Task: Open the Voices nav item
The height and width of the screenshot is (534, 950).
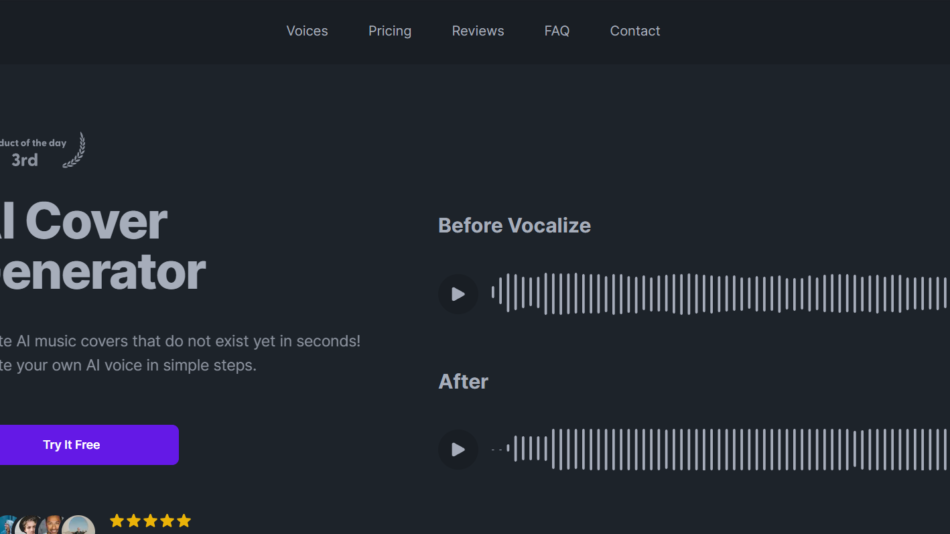Action: [x=307, y=31]
